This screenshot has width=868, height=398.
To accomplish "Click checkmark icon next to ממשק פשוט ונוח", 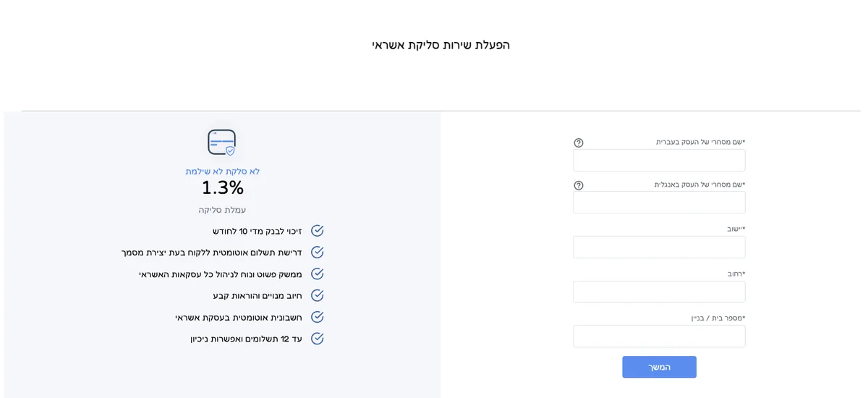I will point(317,274).
